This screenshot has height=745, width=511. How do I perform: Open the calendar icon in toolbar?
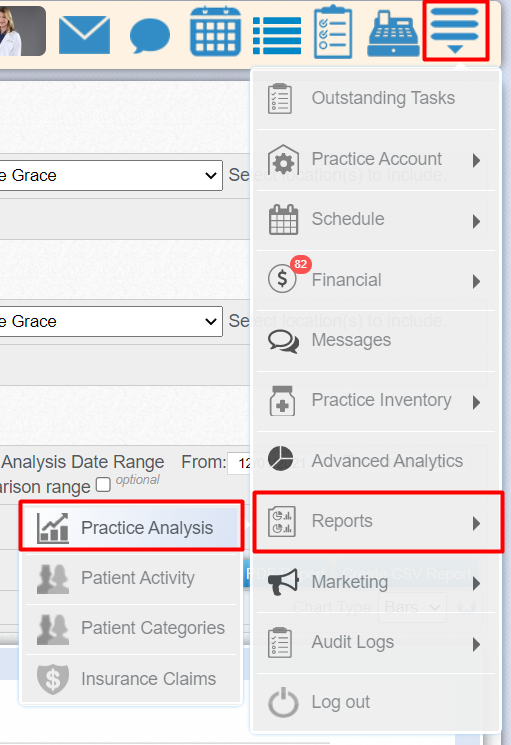point(215,31)
